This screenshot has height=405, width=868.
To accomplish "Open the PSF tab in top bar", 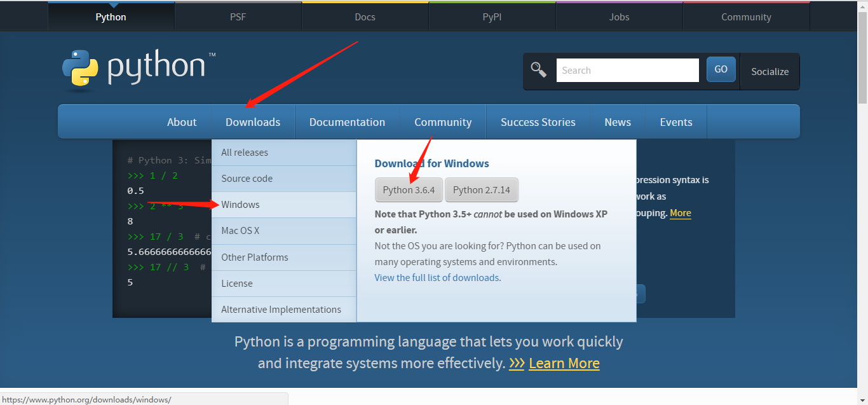I will 238,17.
